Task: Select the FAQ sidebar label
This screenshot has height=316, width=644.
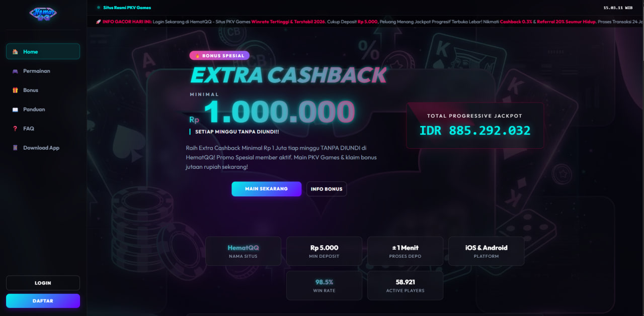Action: click(x=29, y=129)
